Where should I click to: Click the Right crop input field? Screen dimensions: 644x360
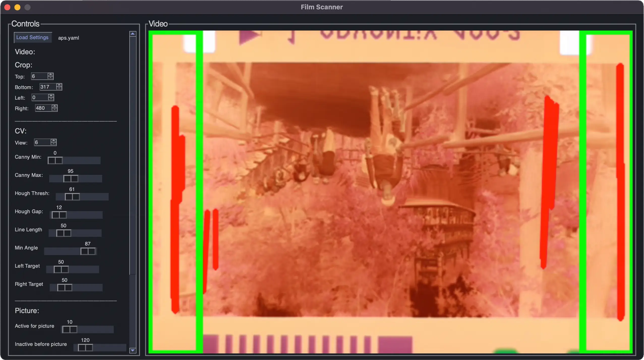[43, 108]
